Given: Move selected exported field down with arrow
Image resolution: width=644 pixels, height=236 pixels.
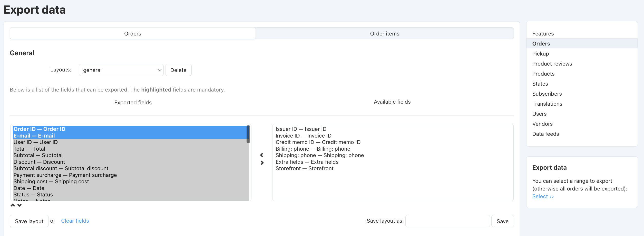Looking at the screenshot, I should point(19,205).
